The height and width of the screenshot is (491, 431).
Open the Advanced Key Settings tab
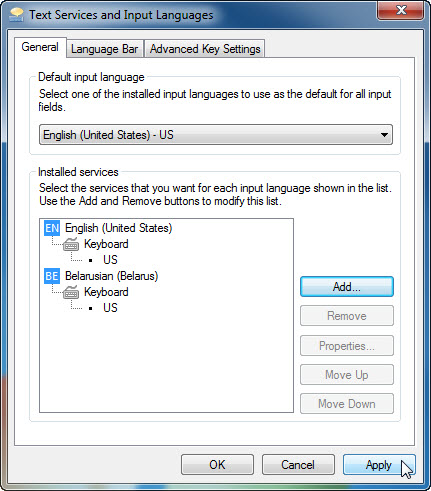tap(205, 49)
